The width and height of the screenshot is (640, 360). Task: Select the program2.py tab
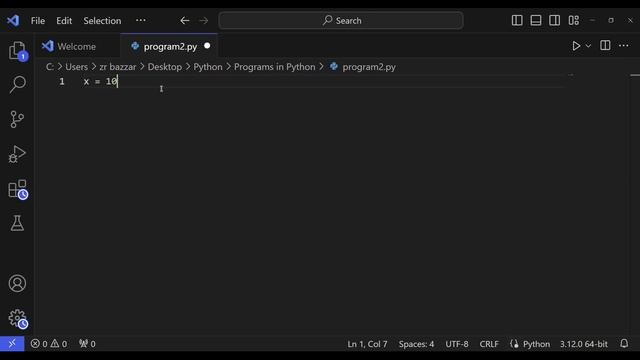[x=170, y=47]
